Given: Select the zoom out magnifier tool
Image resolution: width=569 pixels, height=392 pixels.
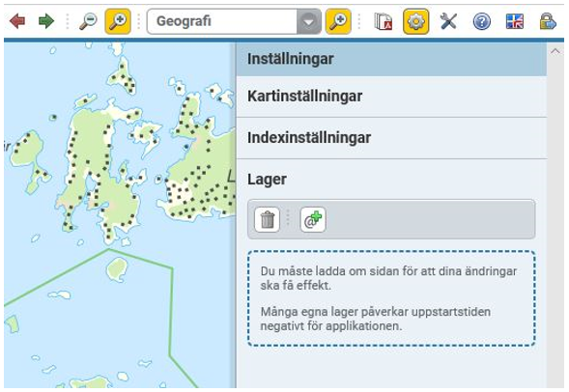Looking at the screenshot, I should [88, 21].
